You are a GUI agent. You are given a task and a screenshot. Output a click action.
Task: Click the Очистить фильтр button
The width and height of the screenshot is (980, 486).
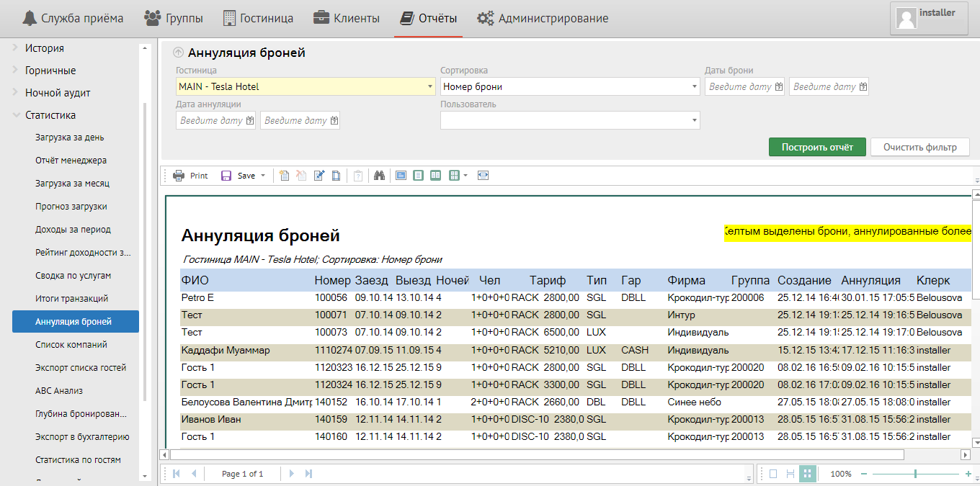tap(919, 147)
